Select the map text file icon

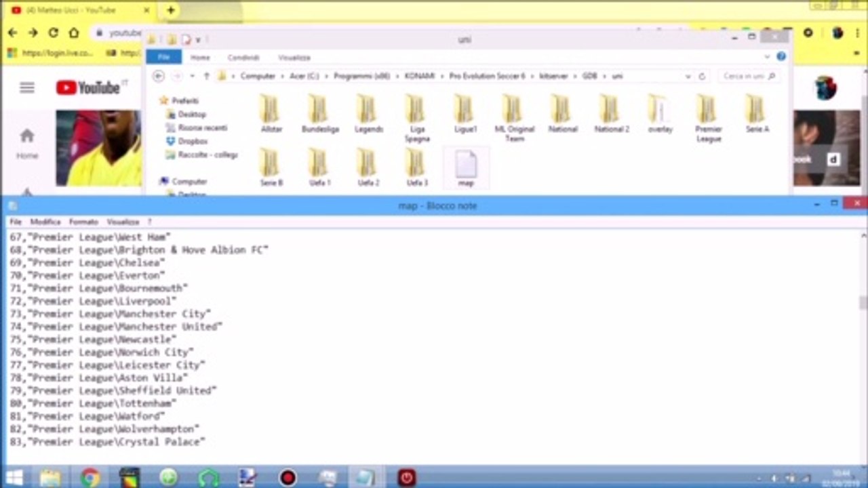466,167
